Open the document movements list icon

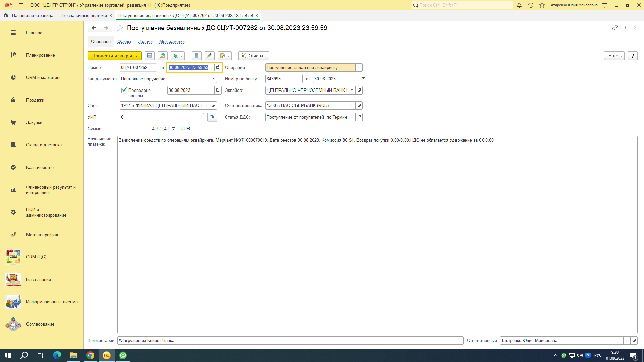point(197,56)
